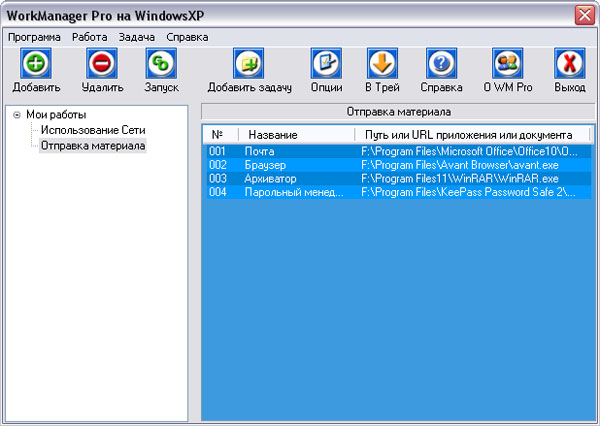Open the Справка menu in menu bar

(x=187, y=37)
